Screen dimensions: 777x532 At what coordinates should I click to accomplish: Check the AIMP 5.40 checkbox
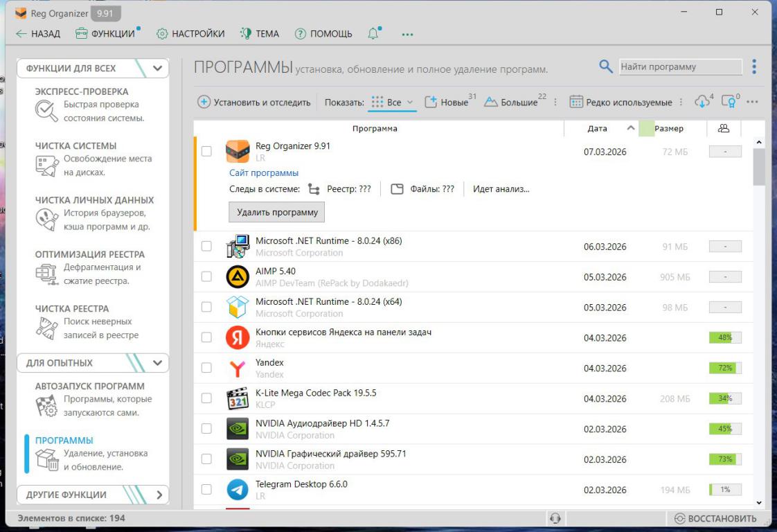click(x=206, y=277)
